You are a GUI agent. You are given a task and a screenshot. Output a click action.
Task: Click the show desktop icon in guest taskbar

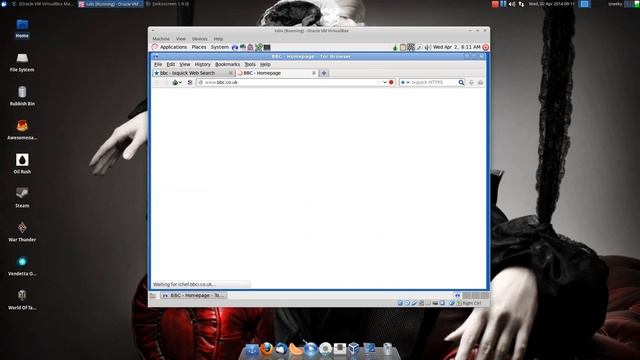coord(153,296)
